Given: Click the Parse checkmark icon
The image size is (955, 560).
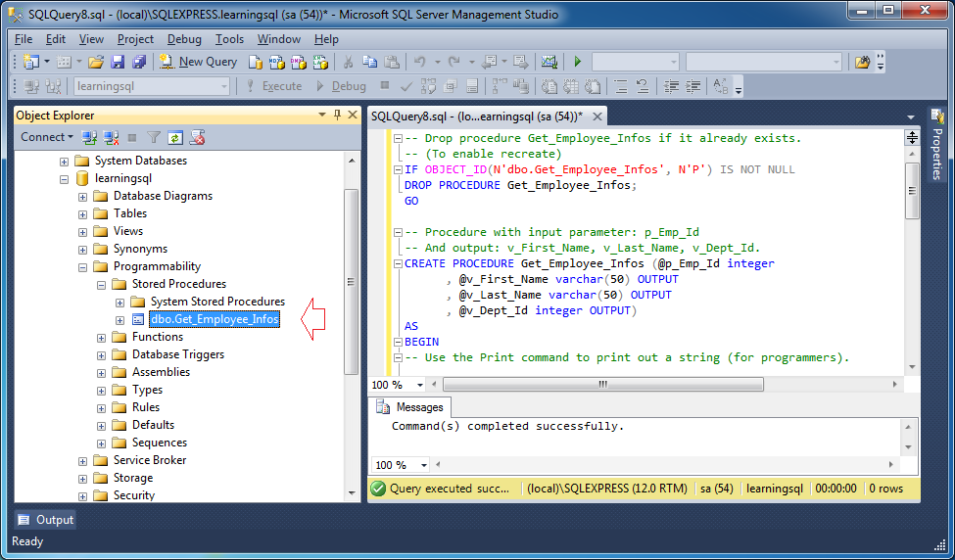Looking at the screenshot, I should point(406,86).
